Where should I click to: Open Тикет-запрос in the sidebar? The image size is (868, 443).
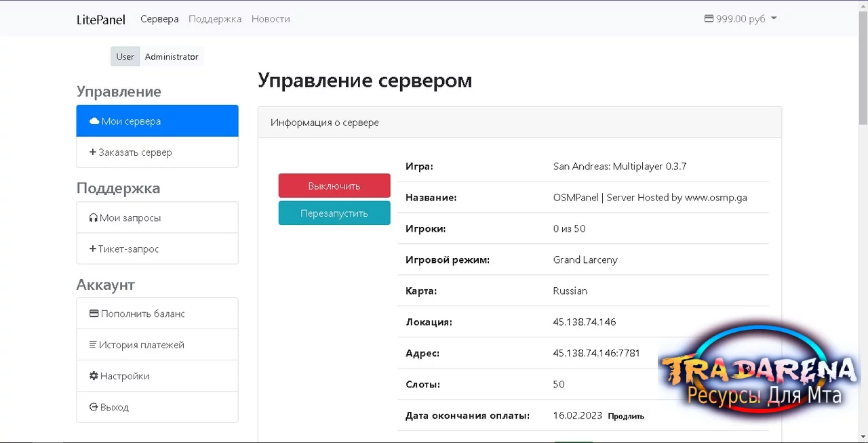[x=157, y=249]
